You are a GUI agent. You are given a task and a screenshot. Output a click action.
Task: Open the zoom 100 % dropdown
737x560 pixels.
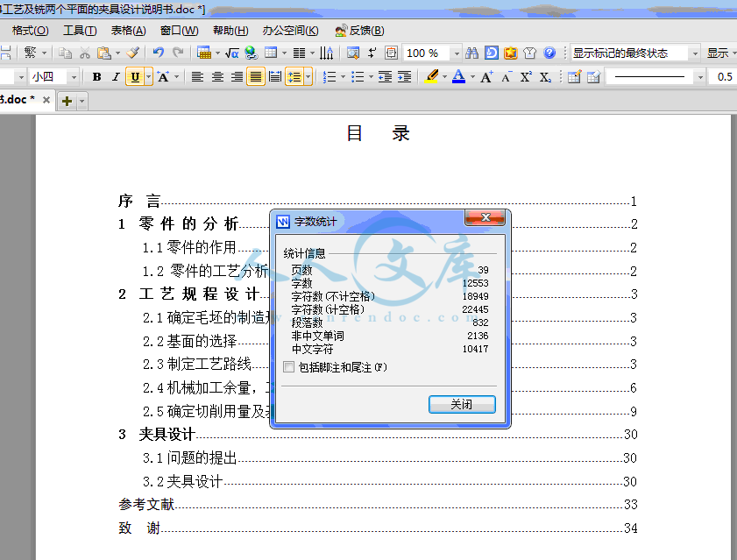[457, 53]
